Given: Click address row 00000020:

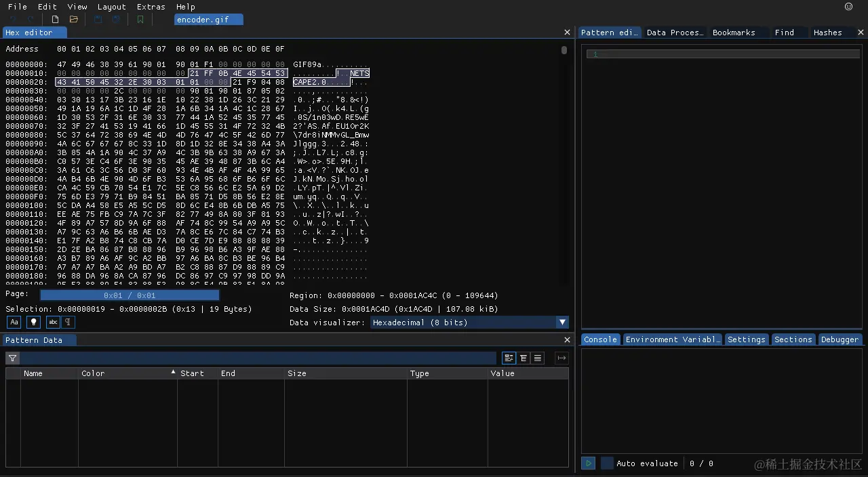Looking at the screenshot, I should (26, 82).
